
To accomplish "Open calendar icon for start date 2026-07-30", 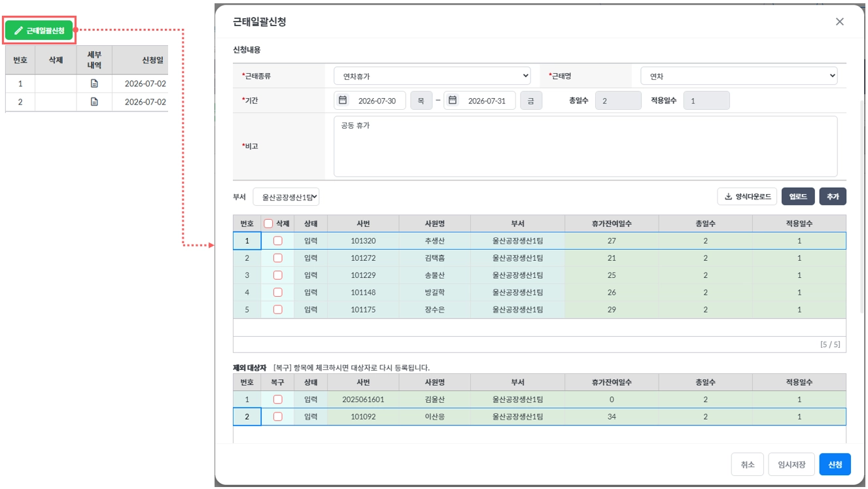I will 343,101.
